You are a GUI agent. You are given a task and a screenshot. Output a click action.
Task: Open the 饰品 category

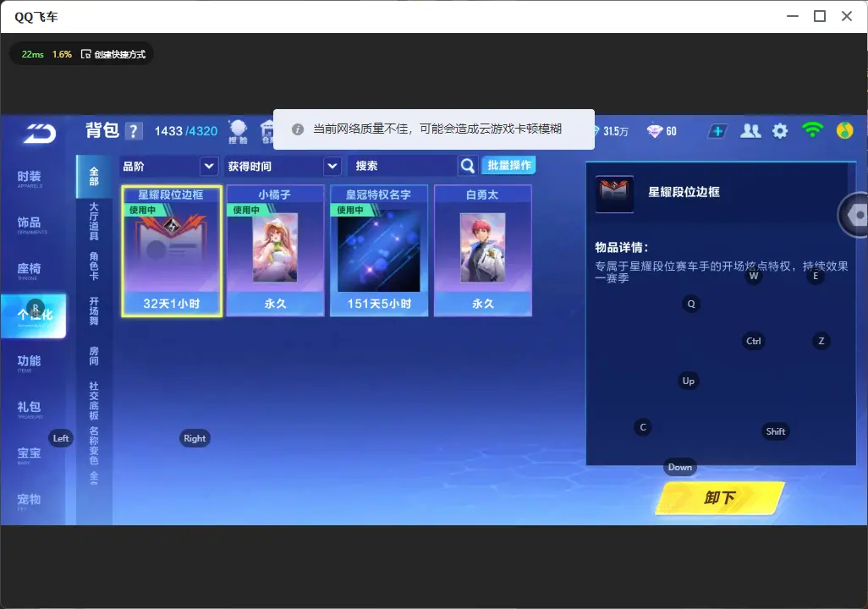tap(30, 224)
